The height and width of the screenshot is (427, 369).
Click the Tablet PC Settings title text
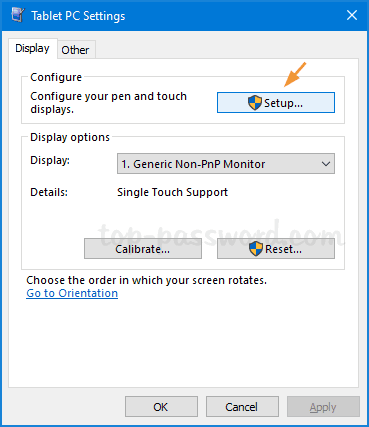78,16
